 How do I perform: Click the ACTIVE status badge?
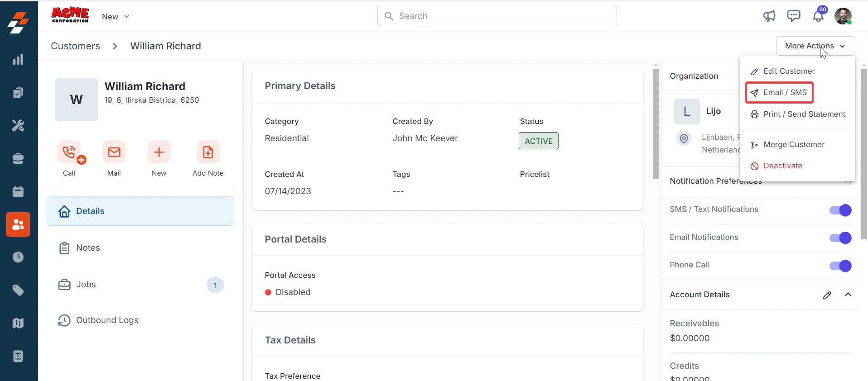(539, 141)
